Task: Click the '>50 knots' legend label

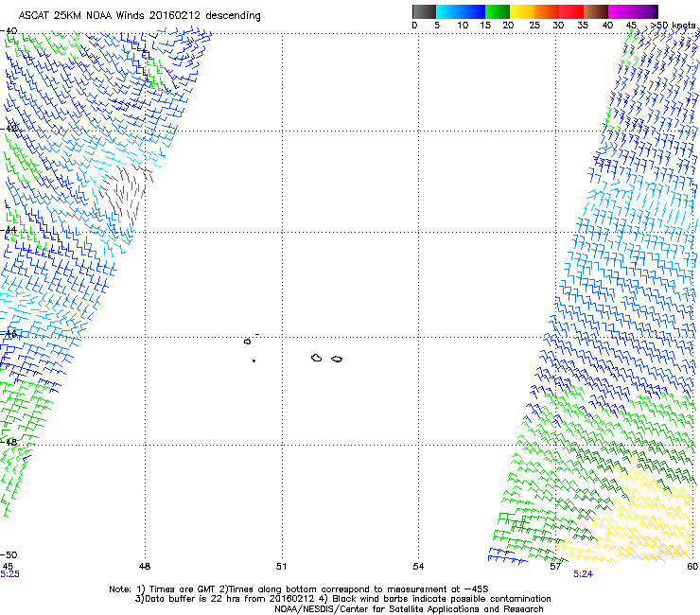Action: [673, 26]
